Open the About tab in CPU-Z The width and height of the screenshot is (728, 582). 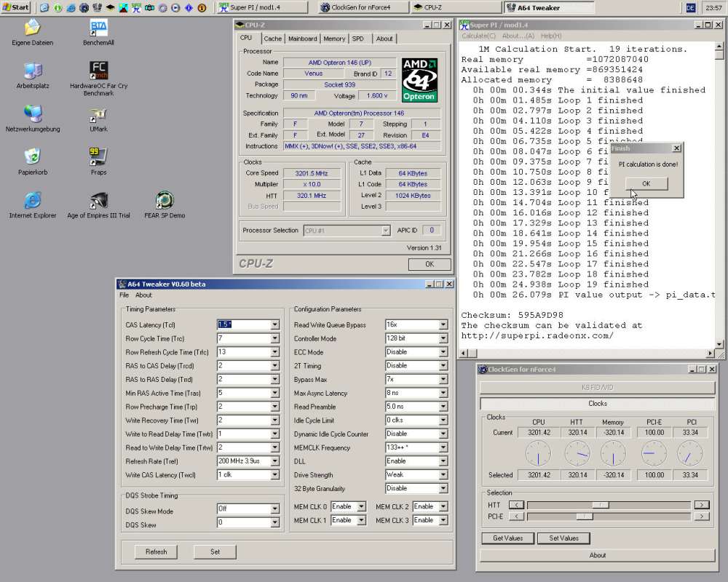click(x=384, y=39)
